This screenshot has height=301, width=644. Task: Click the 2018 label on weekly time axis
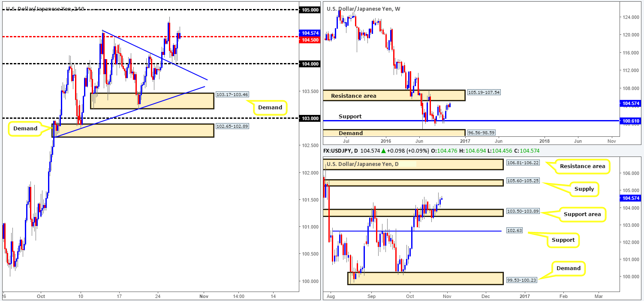pyautogui.click(x=544, y=140)
